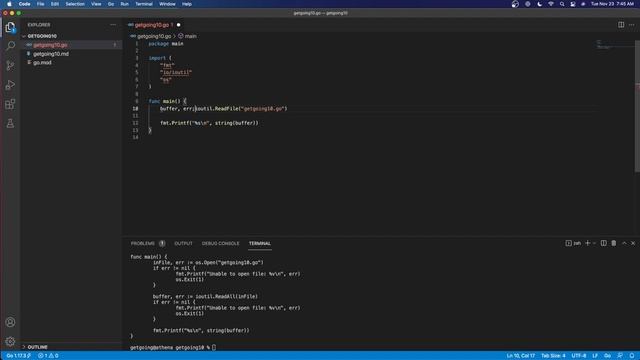Select getgoing10.go in Explorer
The image size is (640, 360).
click(71, 45)
